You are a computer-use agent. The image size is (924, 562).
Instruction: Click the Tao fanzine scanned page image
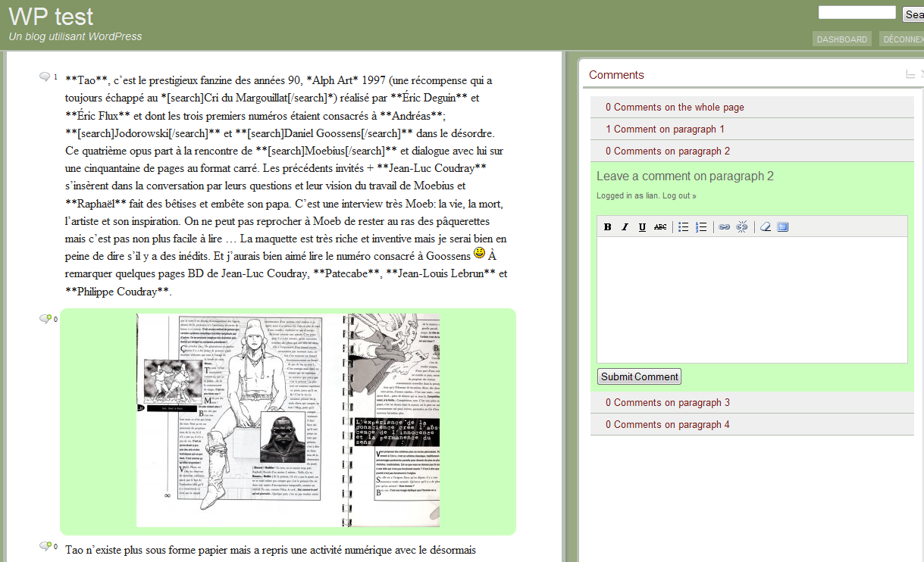pos(288,420)
